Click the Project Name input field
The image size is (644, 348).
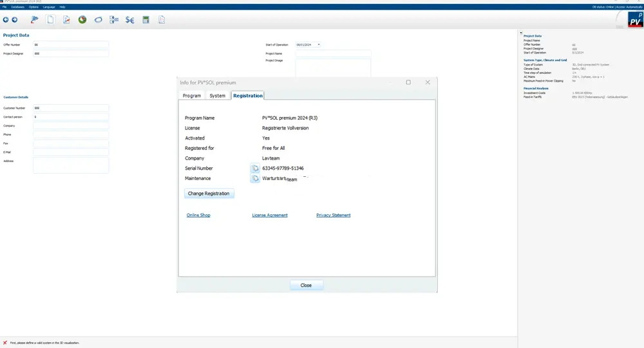[x=333, y=53]
